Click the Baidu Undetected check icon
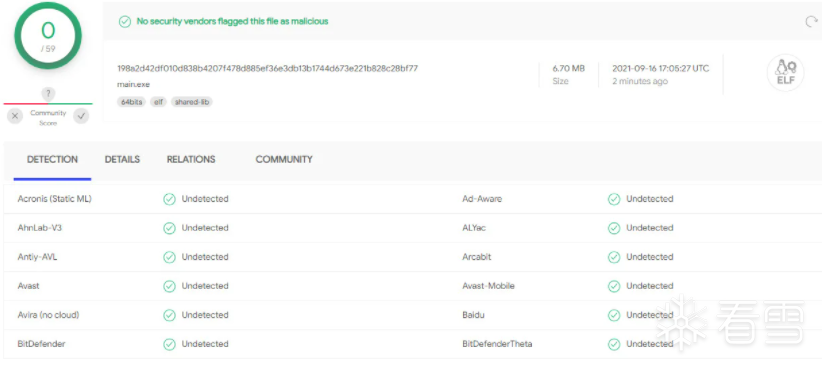This screenshot has height=375, width=826. click(614, 315)
